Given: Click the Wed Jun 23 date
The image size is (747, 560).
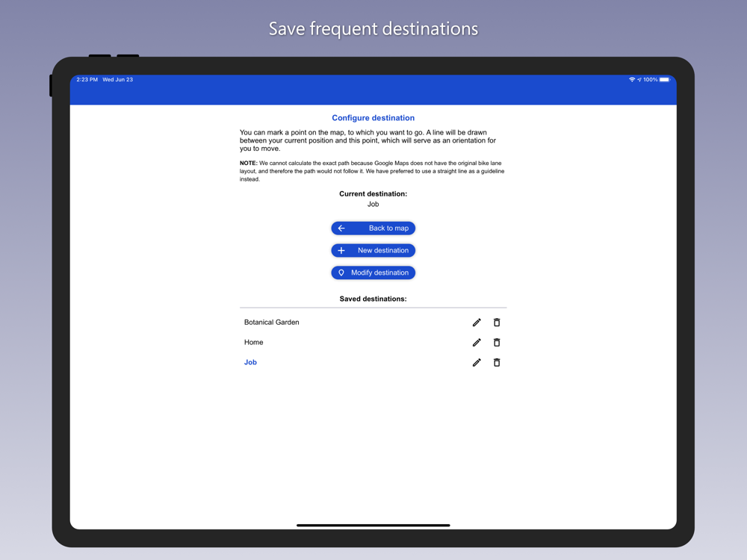Looking at the screenshot, I should [x=118, y=80].
